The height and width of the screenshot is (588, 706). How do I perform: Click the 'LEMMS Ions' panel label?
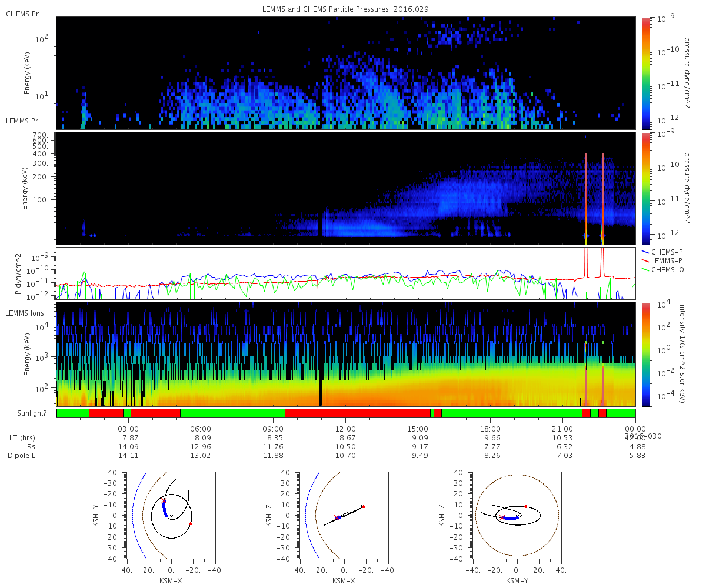[x=24, y=313]
